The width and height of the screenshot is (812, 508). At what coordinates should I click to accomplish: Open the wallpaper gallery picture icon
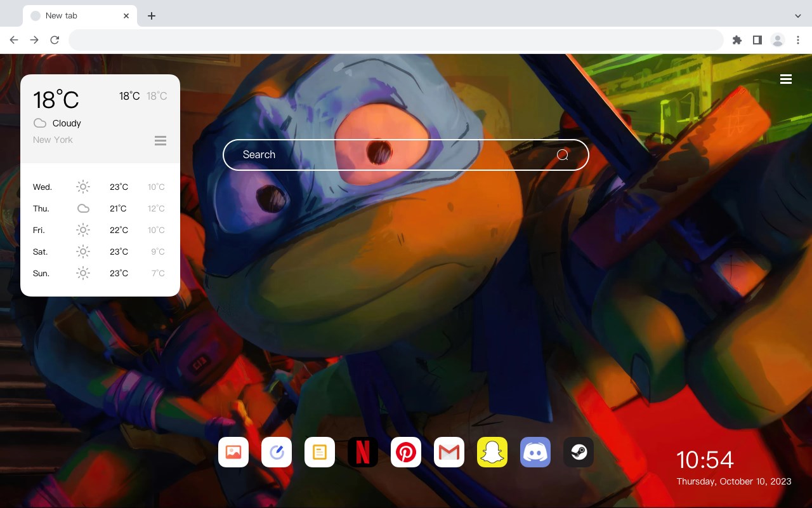click(x=233, y=452)
